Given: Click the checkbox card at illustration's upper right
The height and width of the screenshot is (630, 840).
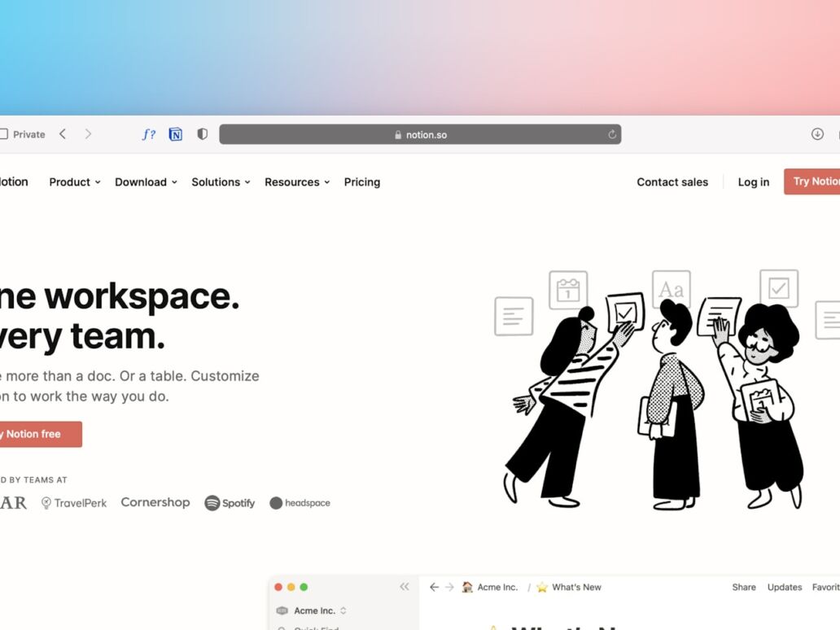Looking at the screenshot, I should click(x=779, y=288).
